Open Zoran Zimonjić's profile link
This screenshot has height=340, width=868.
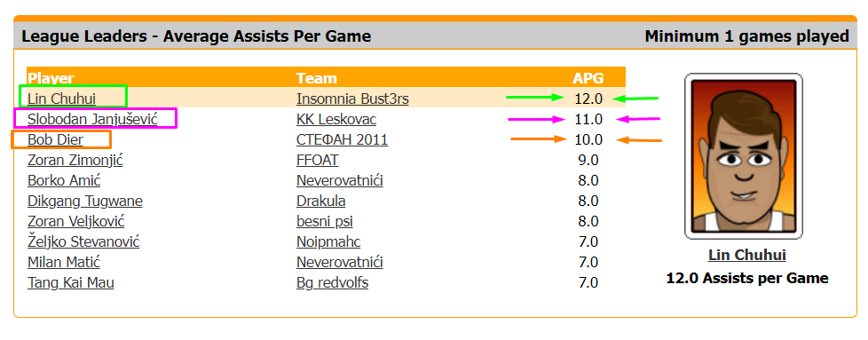coord(75,161)
